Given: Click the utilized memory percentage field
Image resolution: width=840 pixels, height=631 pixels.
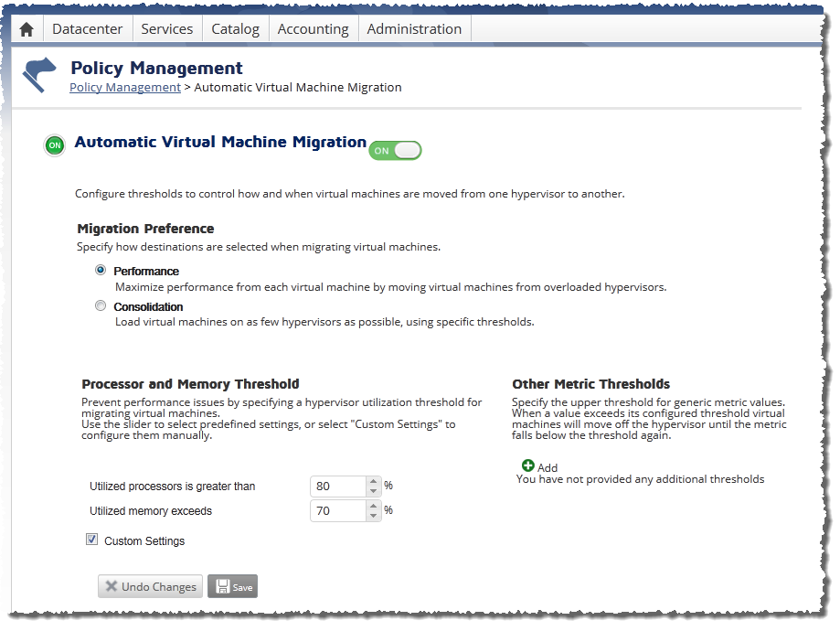Looking at the screenshot, I should pyautogui.click(x=338, y=511).
